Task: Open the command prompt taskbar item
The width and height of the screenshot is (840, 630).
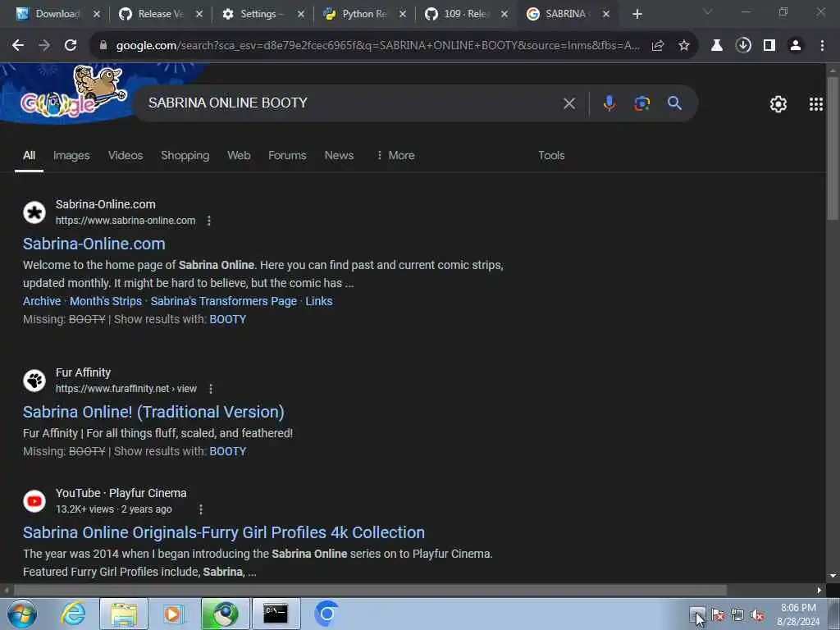Action: click(276, 614)
